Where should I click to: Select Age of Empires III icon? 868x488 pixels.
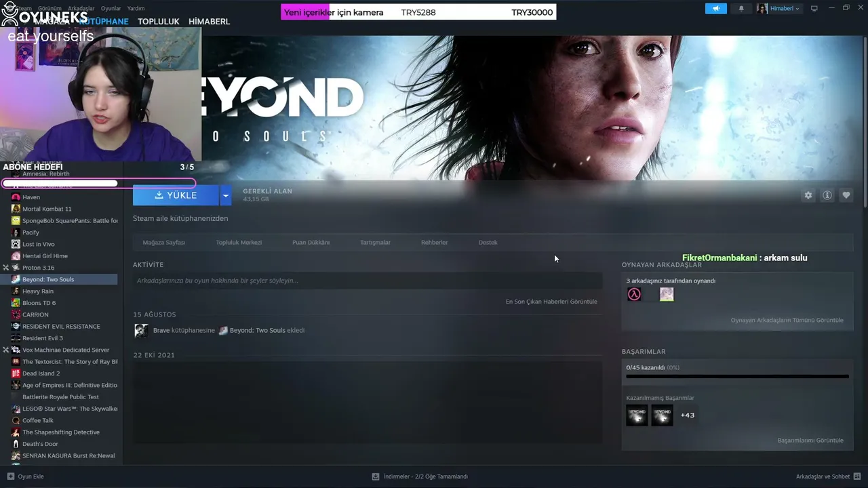16,385
